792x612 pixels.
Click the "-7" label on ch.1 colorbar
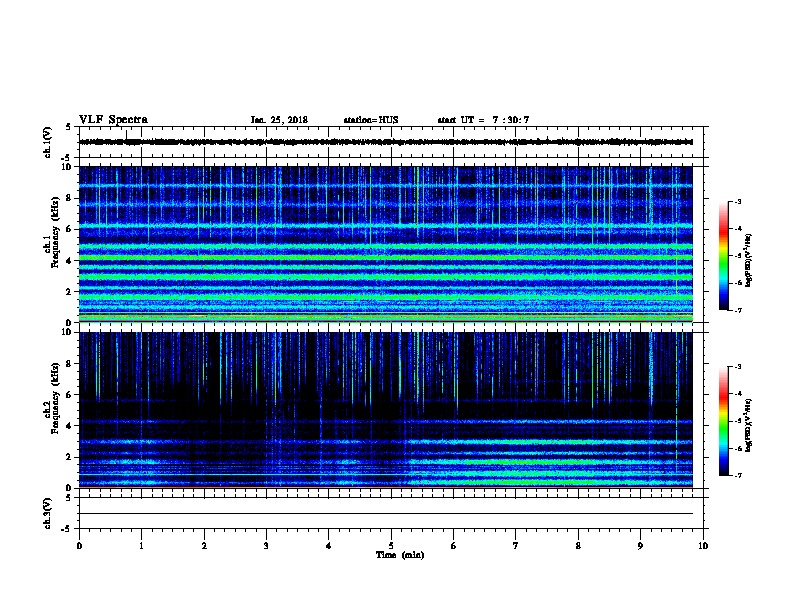pyautogui.click(x=737, y=310)
